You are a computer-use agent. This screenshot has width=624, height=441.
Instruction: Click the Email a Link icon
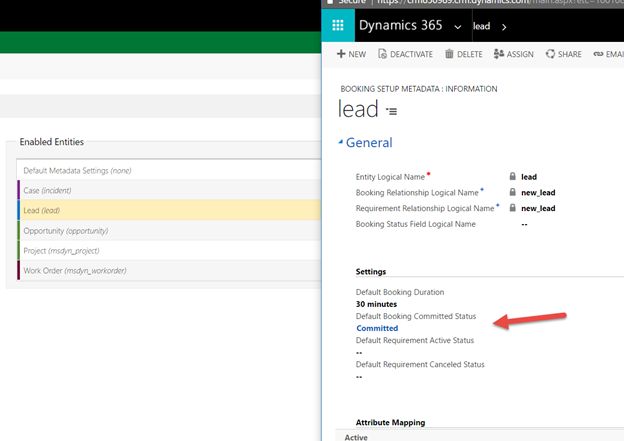(x=598, y=54)
